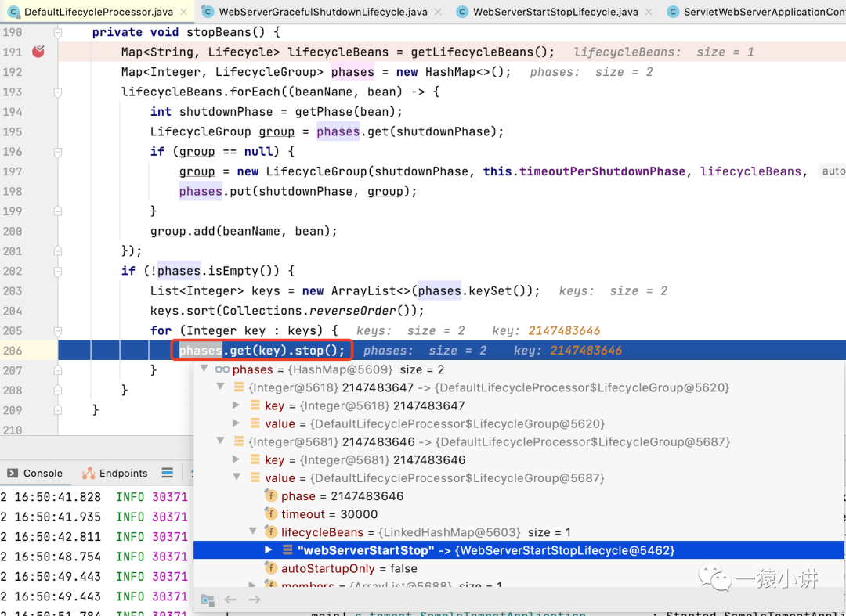Fold the stopBeans method at line 190
This screenshot has height=616, width=846.
[x=58, y=33]
